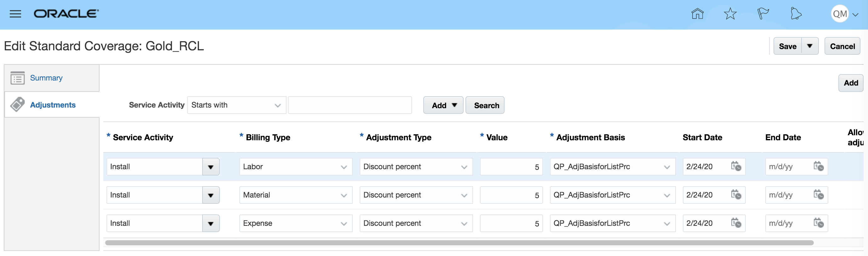The height and width of the screenshot is (256, 868).
Task: Open End Date calendar for Expense row
Action: pos(819,223)
